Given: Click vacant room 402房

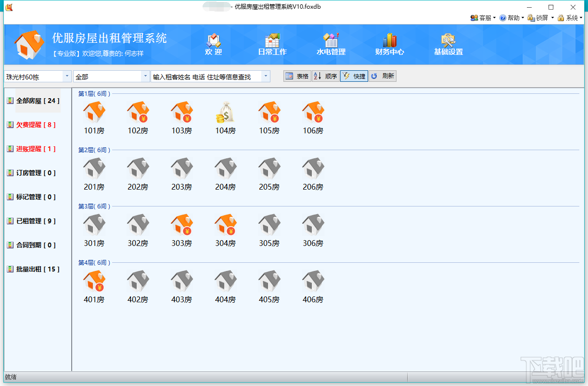Looking at the screenshot, I should click(x=138, y=281).
